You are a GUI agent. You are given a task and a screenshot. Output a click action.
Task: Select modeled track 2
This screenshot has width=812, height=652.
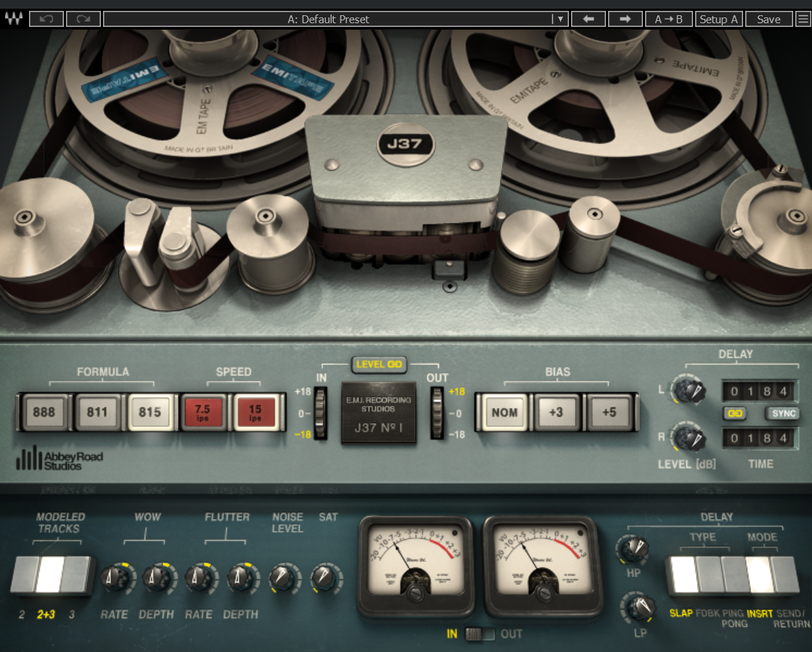point(24,575)
